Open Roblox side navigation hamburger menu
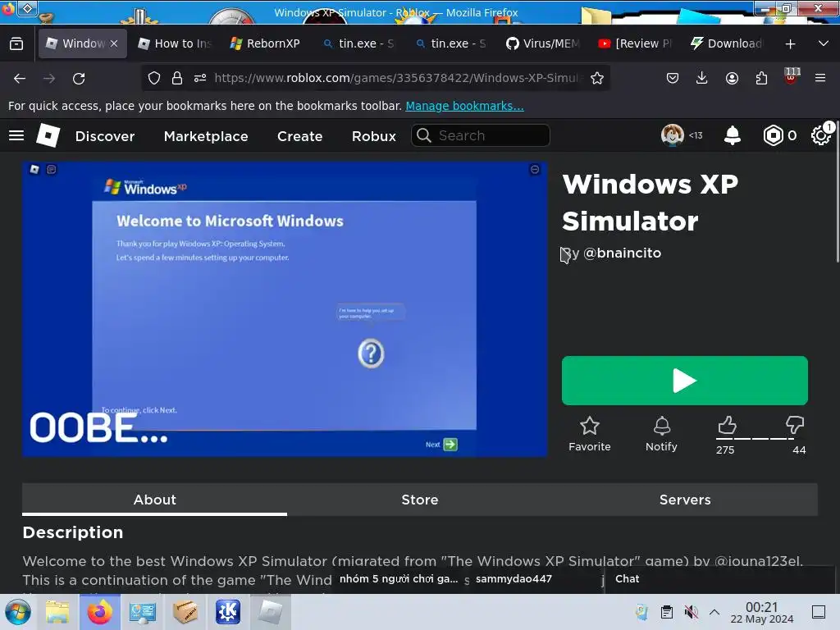Image resolution: width=840 pixels, height=630 pixels. [16, 135]
